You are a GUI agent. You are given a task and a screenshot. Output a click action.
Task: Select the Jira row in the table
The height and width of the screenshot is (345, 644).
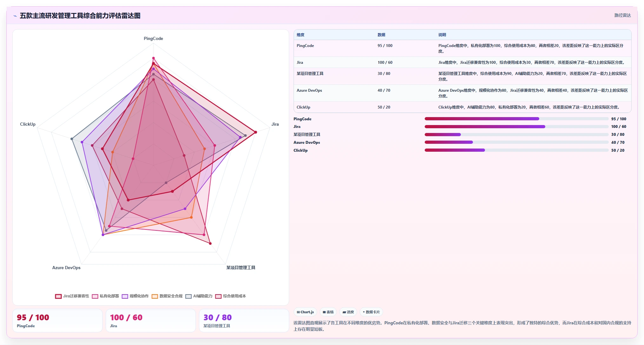pos(462,63)
